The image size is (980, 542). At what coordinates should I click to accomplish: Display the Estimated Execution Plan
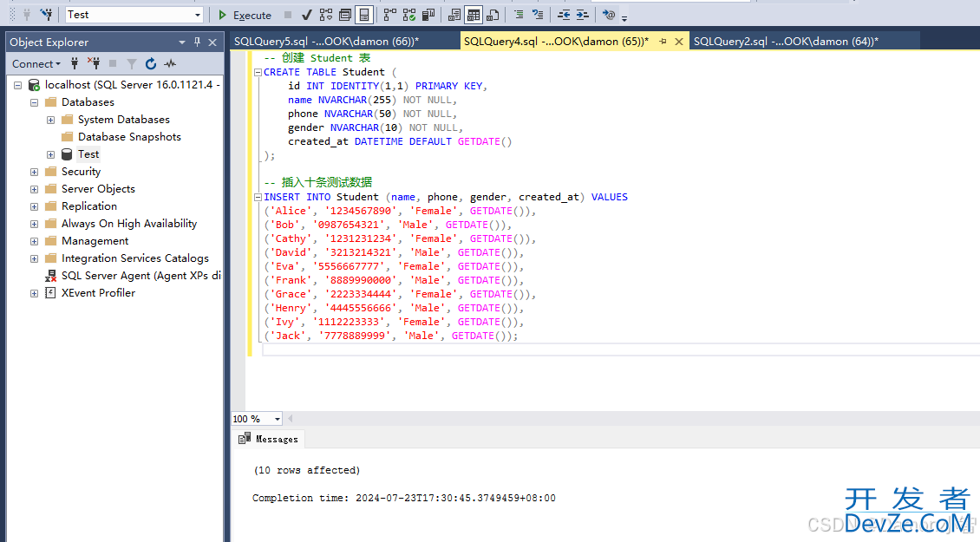326,15
